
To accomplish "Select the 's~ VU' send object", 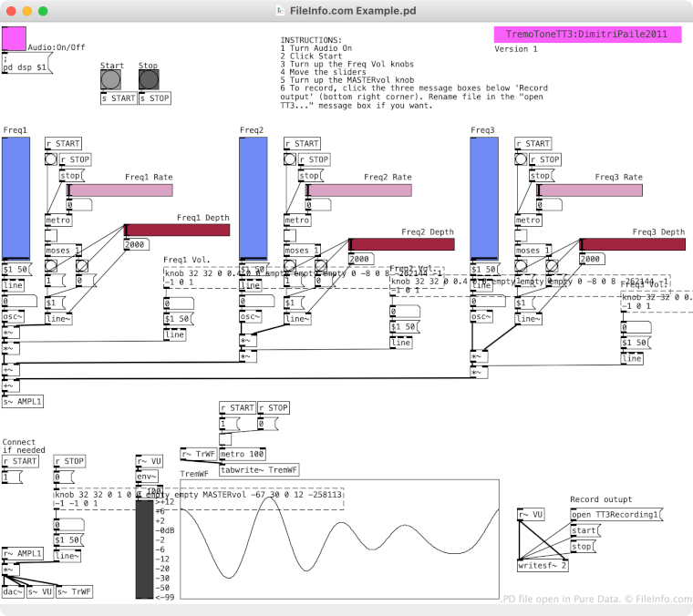I will pos(40,592).
